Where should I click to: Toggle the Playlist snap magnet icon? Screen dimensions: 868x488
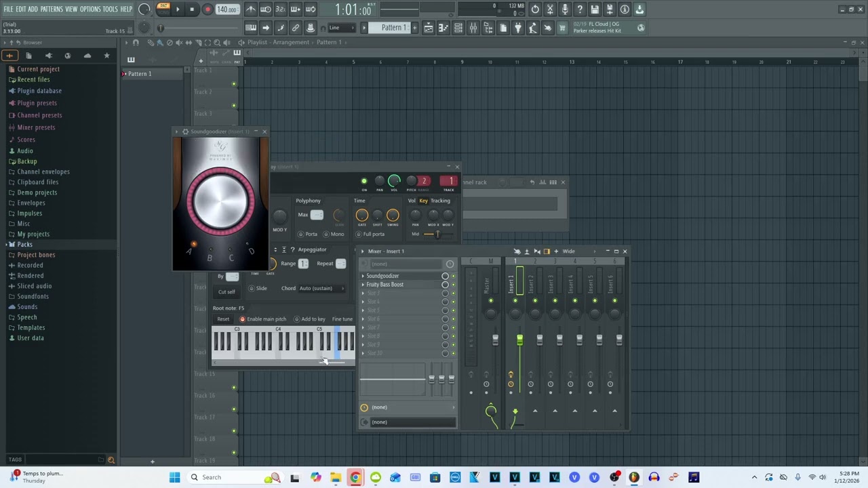pos(136,42)
